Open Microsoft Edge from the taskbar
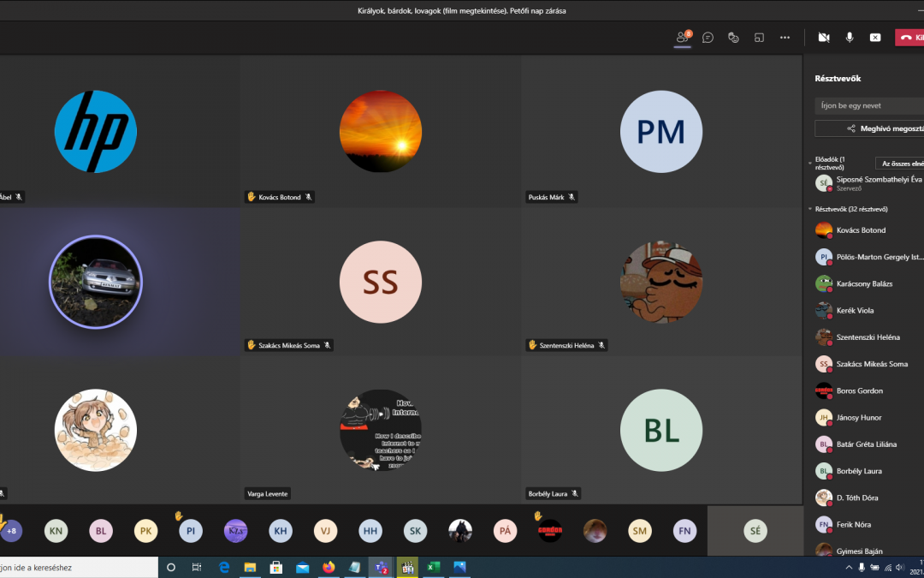924x578 pixels. tap(224, 568)
